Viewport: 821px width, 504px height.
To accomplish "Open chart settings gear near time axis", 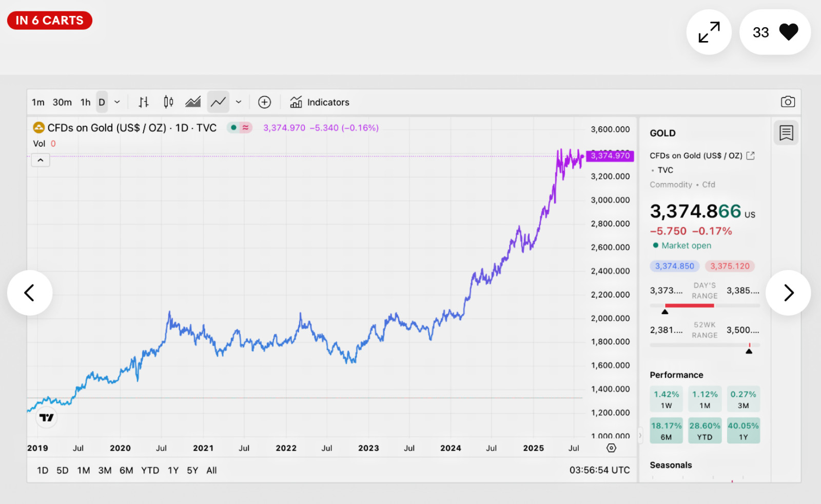I will pos(611,448).
